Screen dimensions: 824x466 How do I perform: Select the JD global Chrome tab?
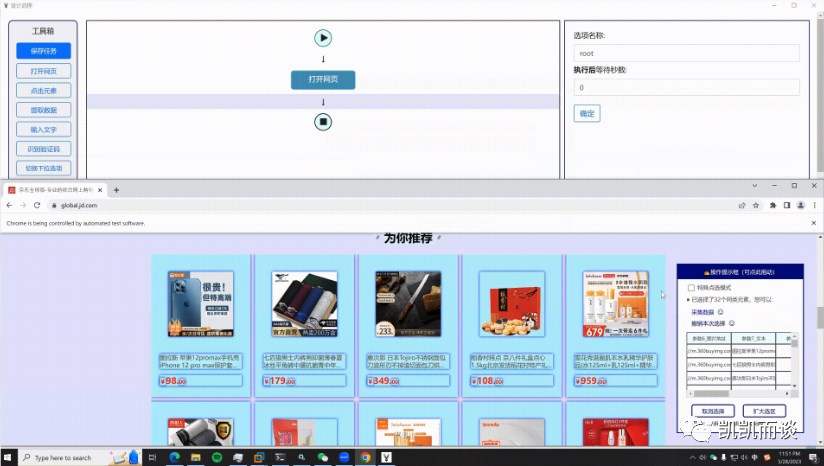point(55,190)
